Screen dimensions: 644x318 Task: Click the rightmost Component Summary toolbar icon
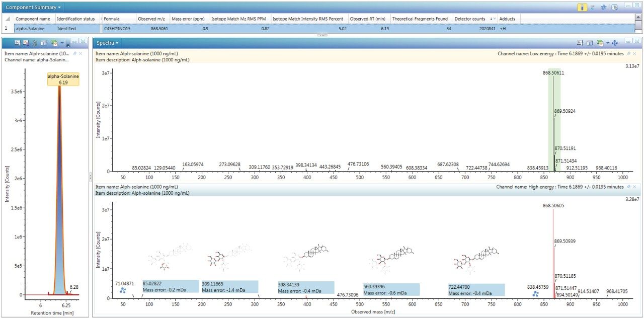pyautogui.click(x=614, y=8)
